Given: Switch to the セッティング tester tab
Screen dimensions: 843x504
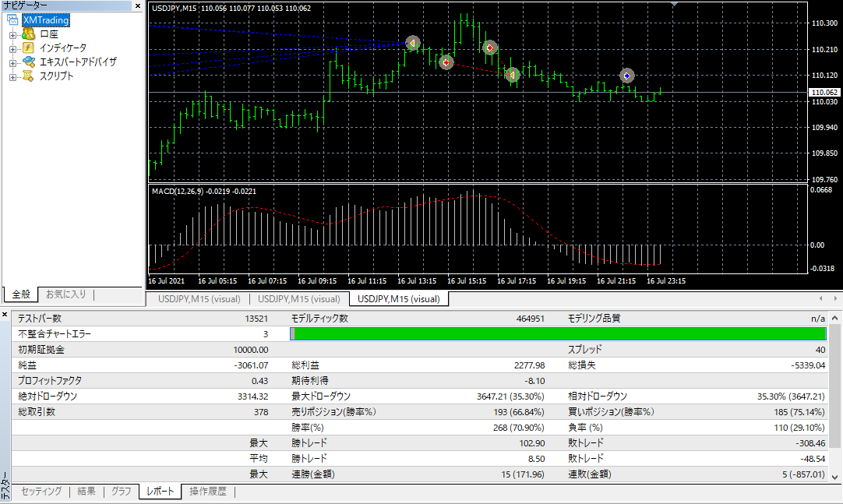Looking at the screenshot, I should tap(41, 491).
